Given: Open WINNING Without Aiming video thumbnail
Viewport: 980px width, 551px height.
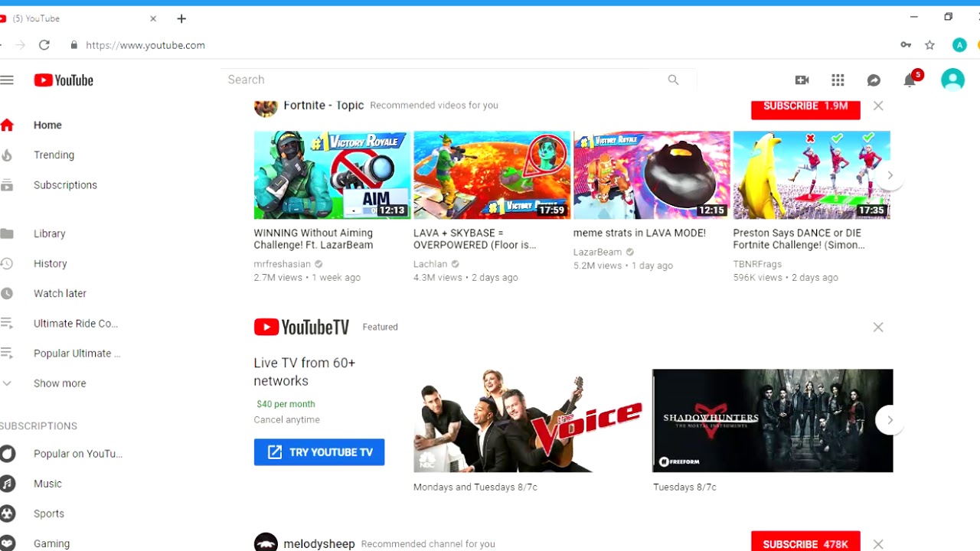Looking at the screenshot, I should point(332,175).
